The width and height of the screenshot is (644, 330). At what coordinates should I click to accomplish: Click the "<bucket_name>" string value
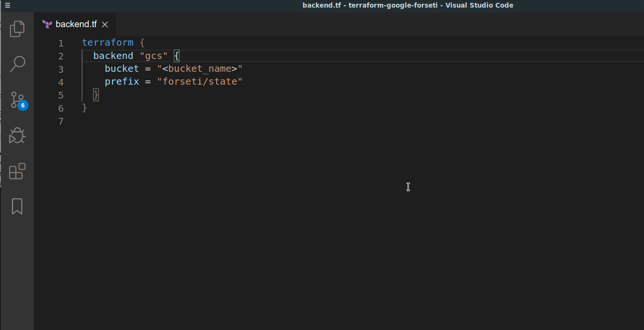point(200,68)
